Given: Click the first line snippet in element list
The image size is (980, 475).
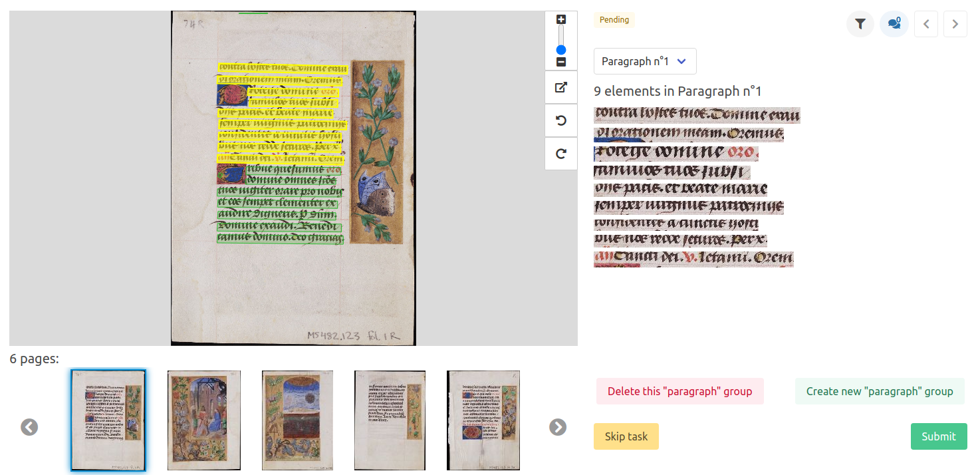Looking at the screenshot, I should [x=697, y=116].
